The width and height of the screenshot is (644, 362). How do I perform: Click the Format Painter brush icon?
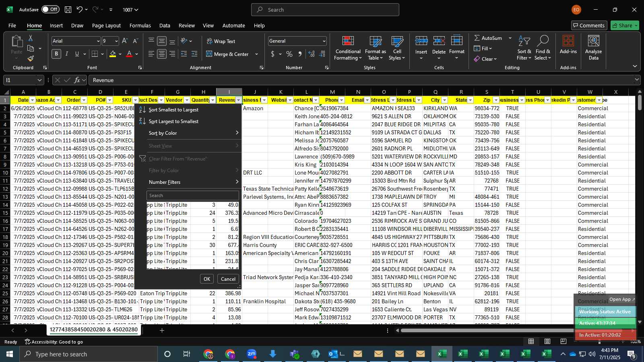(31, 58)
